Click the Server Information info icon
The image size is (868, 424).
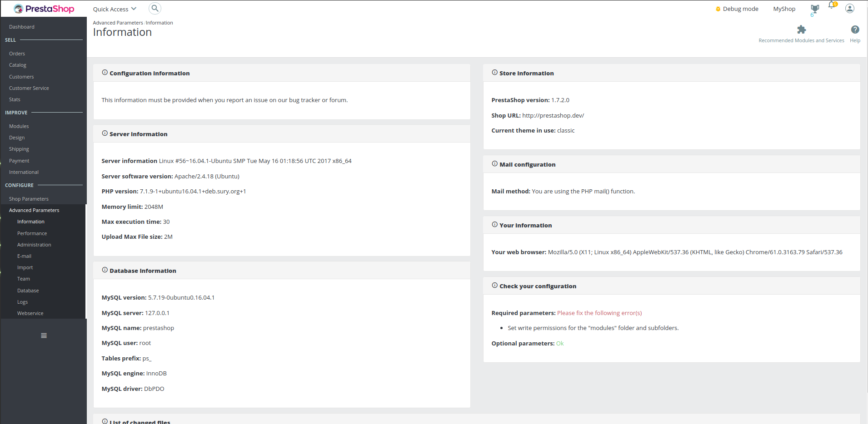(x=105, y=133)
